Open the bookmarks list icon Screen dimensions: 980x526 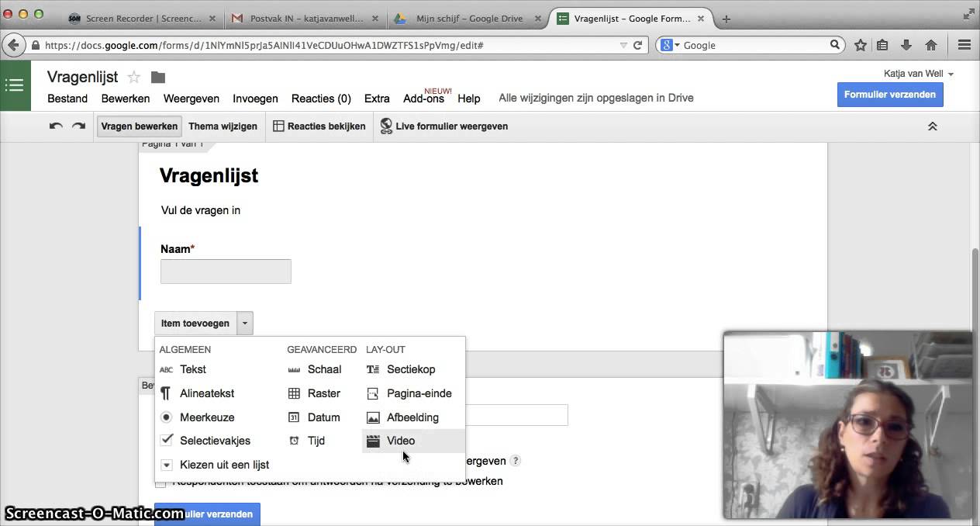(x=882, y=45)
